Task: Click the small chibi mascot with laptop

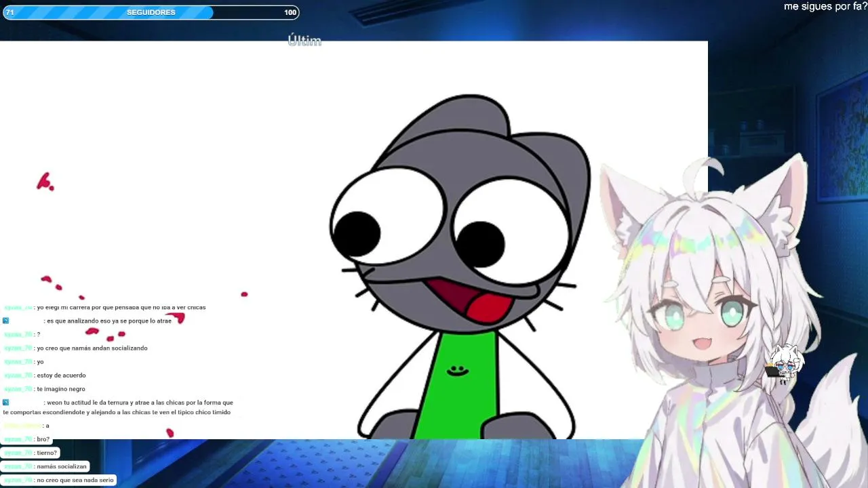Action: (x=784, y=365)
